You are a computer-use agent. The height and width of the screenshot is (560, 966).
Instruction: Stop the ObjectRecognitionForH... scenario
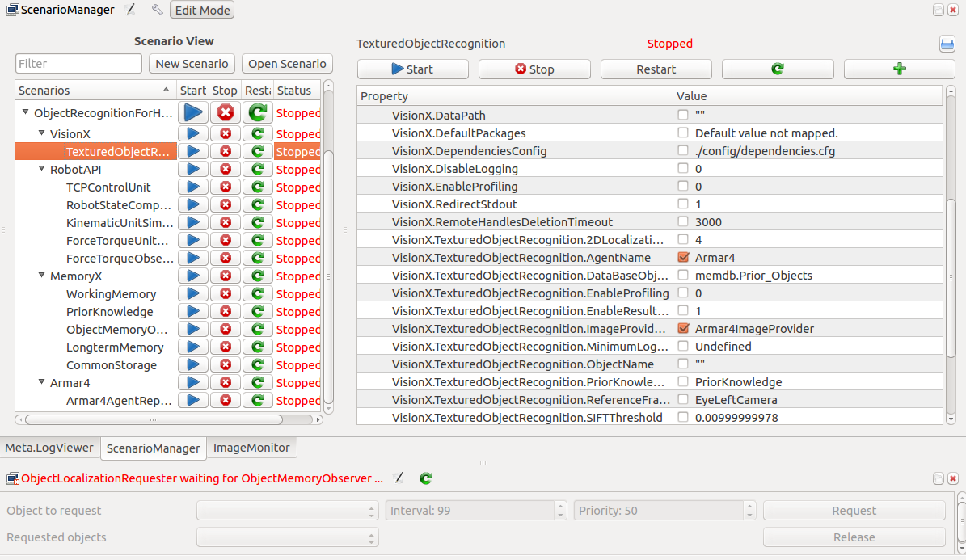coord(226,113)
